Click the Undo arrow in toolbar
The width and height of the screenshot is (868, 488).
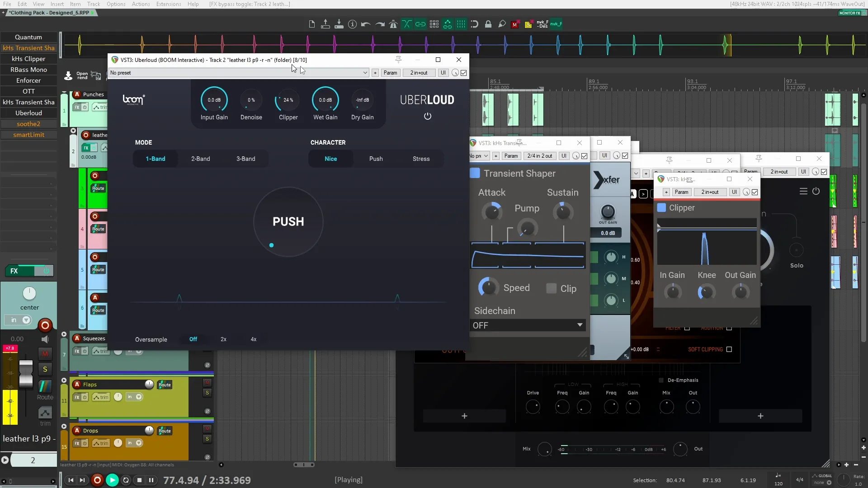pyautogui.click(x=366, y=24)
